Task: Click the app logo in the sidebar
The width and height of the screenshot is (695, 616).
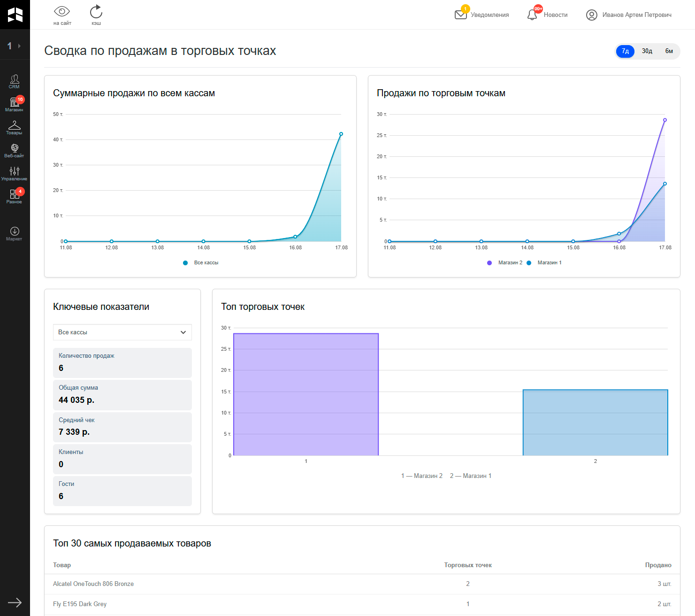Action: [15, 15]
